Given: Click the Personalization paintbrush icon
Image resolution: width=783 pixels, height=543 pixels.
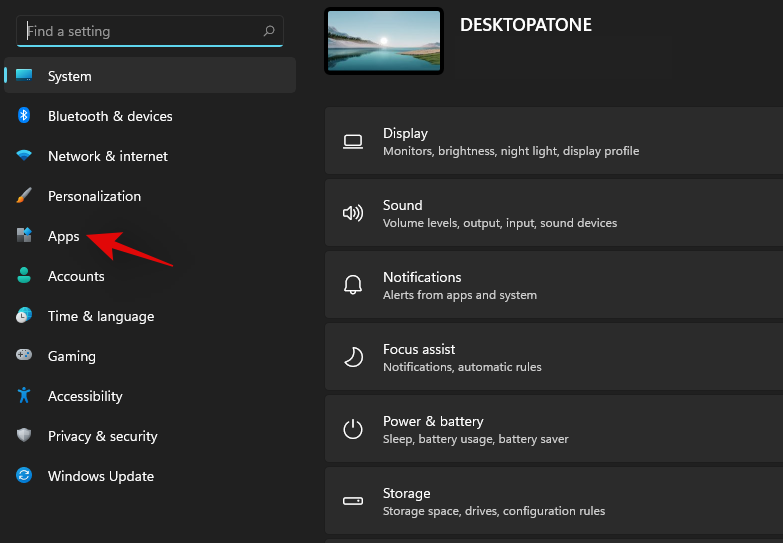Looking at the screenshot, I should [x=24, y=196].
